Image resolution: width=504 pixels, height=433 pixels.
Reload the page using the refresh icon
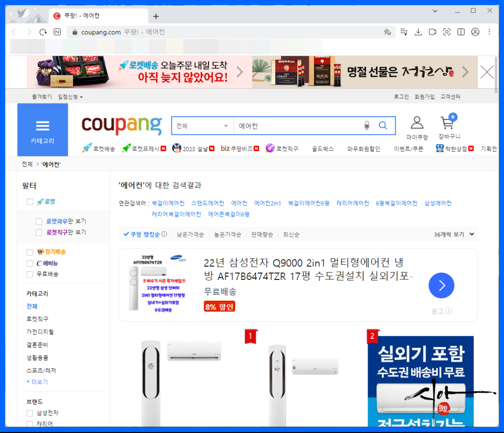pos(43,32)
